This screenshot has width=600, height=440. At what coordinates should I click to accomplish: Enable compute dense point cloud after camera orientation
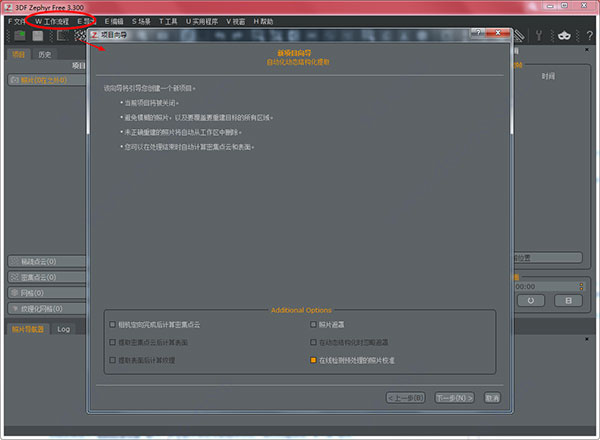[x=112, y=324]
